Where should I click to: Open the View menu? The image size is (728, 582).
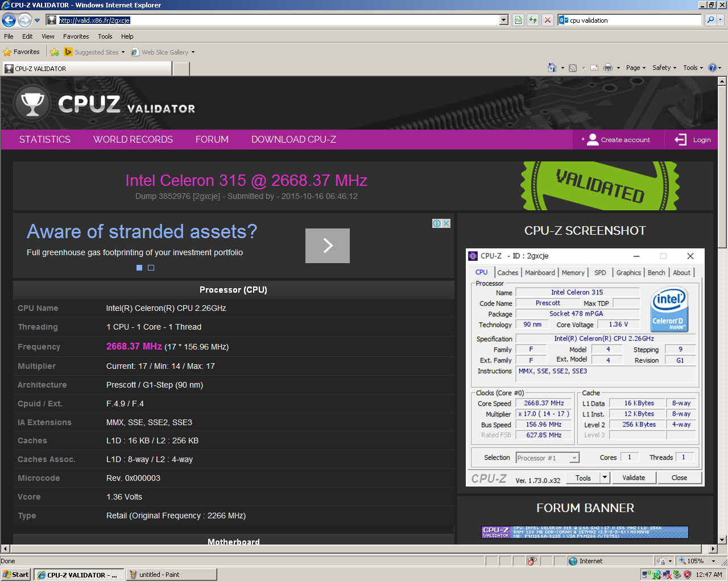pos(48,36)
